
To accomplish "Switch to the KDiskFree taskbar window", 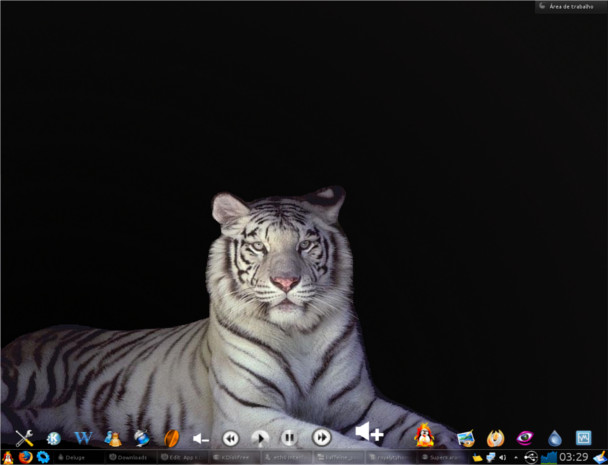I will point(234,458).
